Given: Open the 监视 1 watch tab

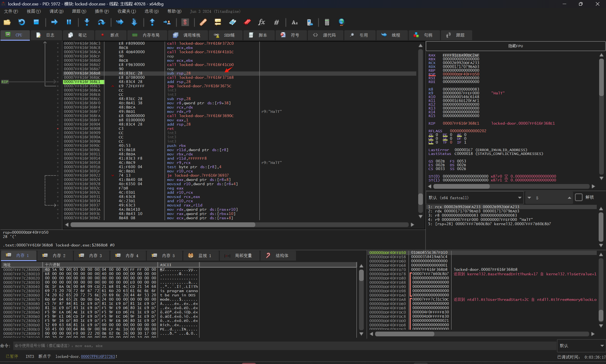Looking at the screenshot, I should click(201, 256).
